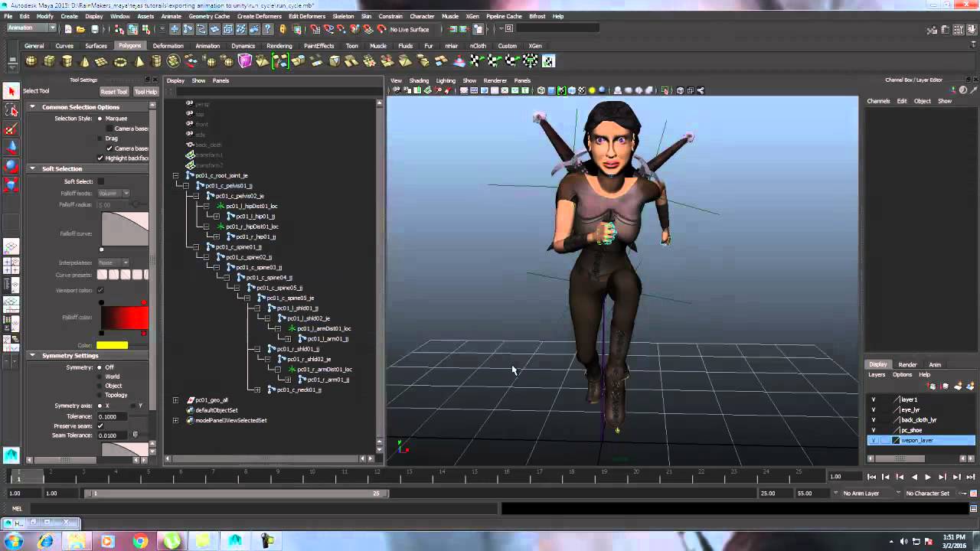980x551 pixels.
Task: Open the Render layer tab
Action: pyautogui.click(x=907, y=364)
